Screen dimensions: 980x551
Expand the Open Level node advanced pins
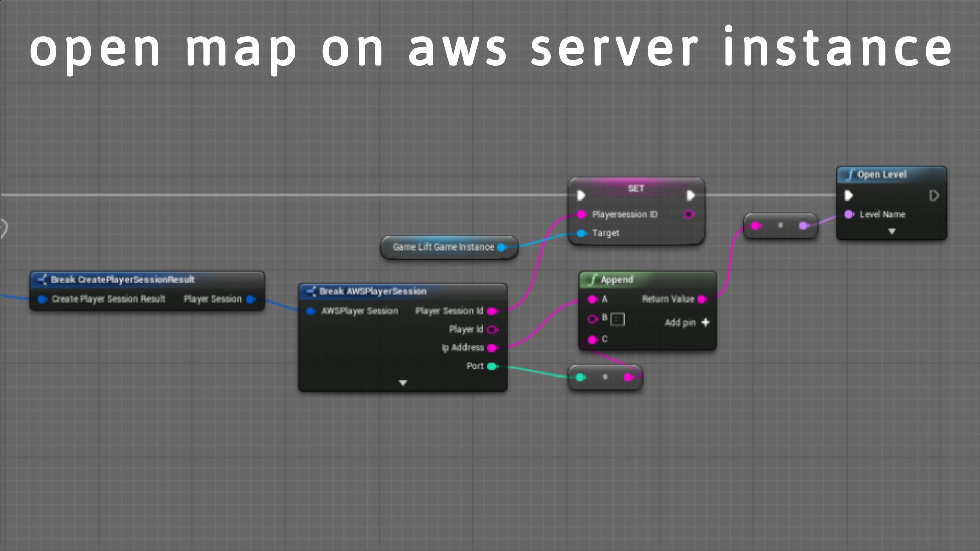pyautogui.click(x=892, y=232)
